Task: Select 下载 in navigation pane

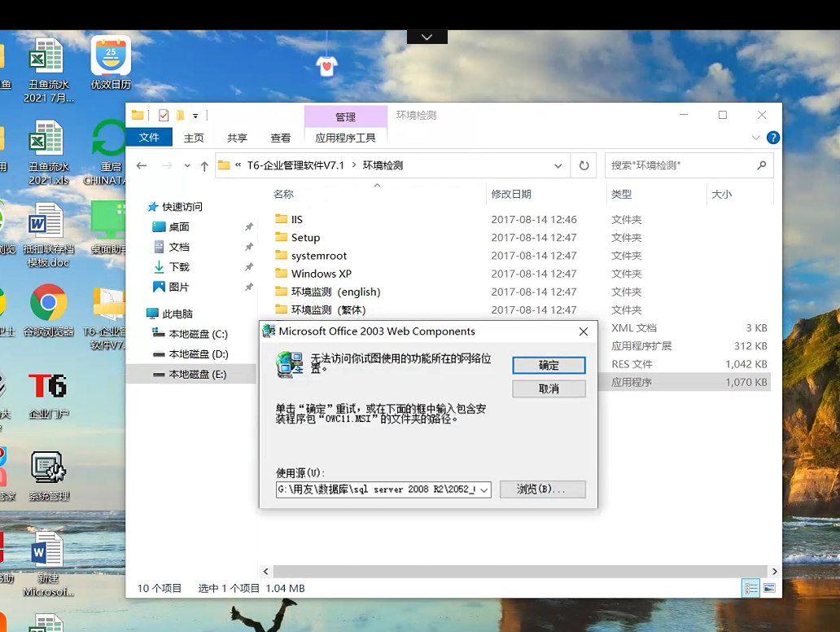Action: click(x=172, y=267)
